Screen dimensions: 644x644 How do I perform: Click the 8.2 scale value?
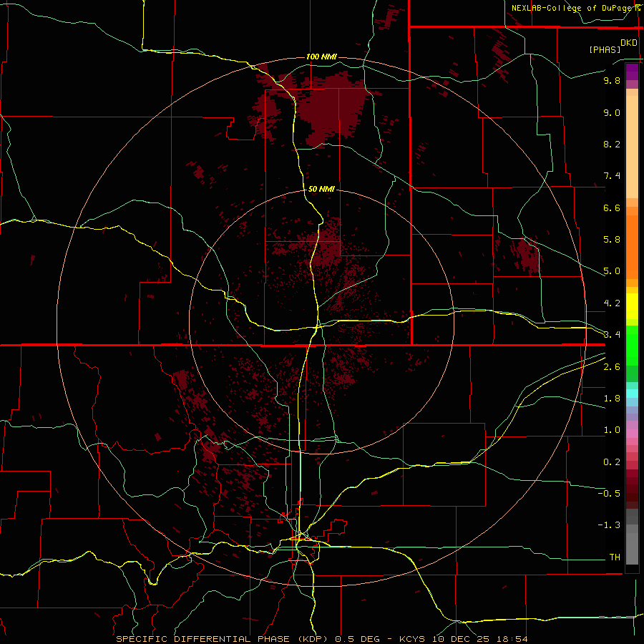(612, 144)
